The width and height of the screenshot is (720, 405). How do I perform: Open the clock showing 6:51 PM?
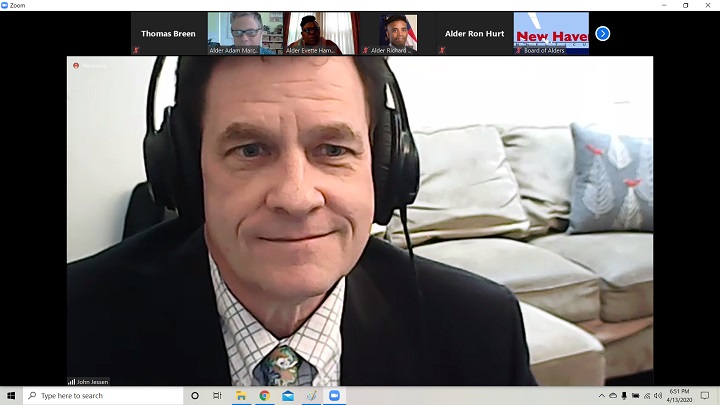pos(679,395)
